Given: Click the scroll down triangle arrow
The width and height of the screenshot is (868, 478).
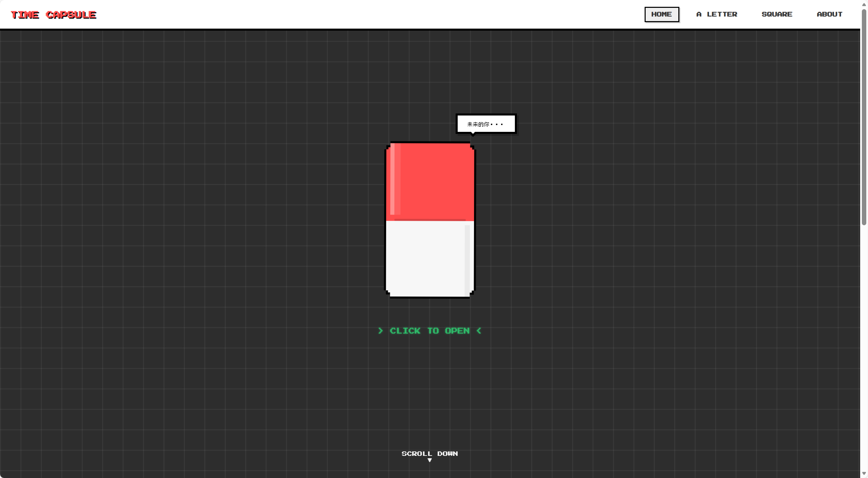Looking at the screenshot, I should click(x=429, y=460).
